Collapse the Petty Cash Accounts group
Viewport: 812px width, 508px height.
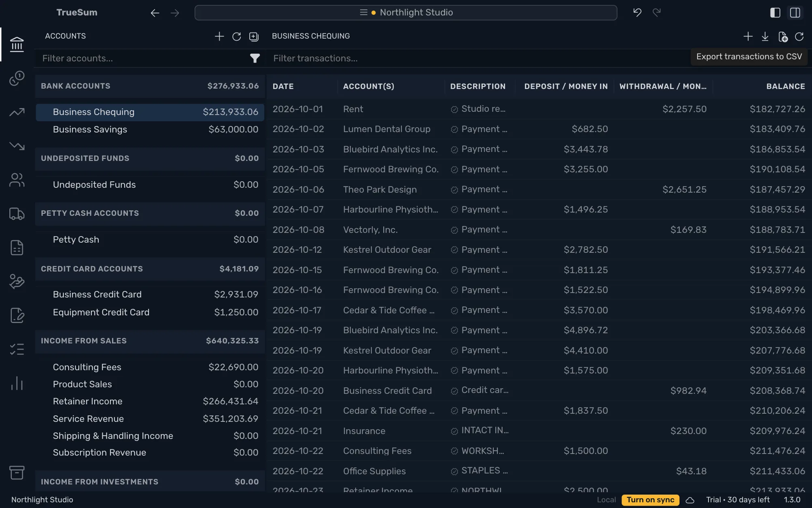click(x=150, y=213)
